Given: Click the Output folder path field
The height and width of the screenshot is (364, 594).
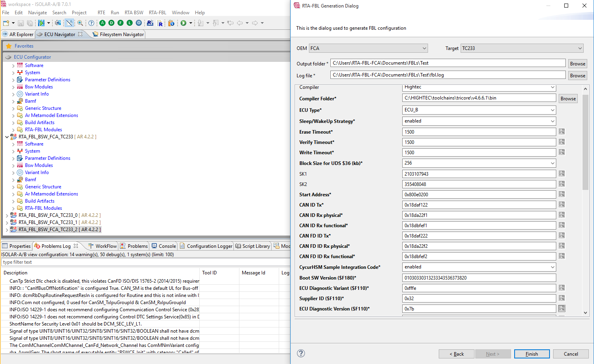Looking at the screenshot, I should [x=448, y=63].
